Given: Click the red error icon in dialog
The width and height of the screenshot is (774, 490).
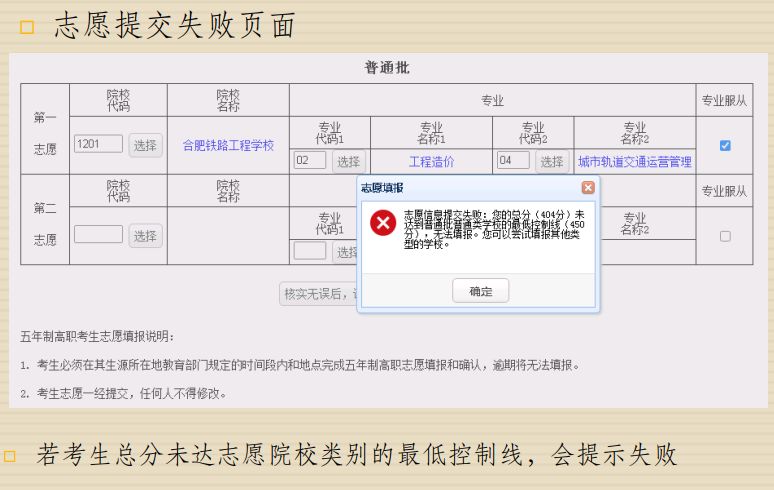Looking at the screenshot, I should point(383,223).
